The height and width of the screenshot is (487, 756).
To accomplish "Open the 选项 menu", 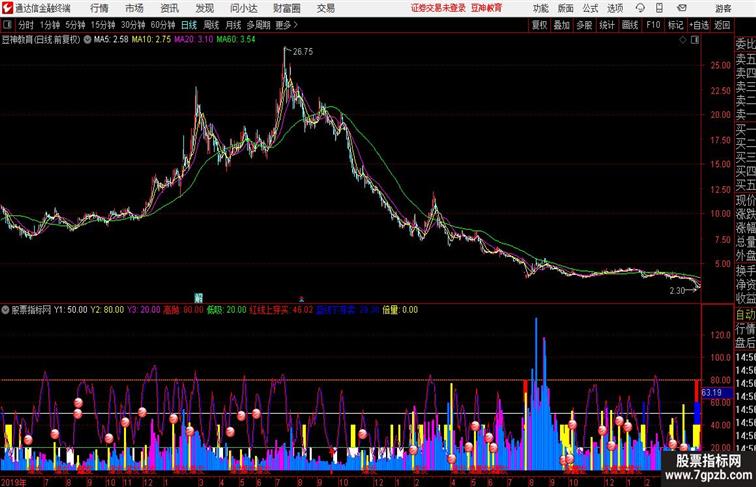I will tap(615, 8).
